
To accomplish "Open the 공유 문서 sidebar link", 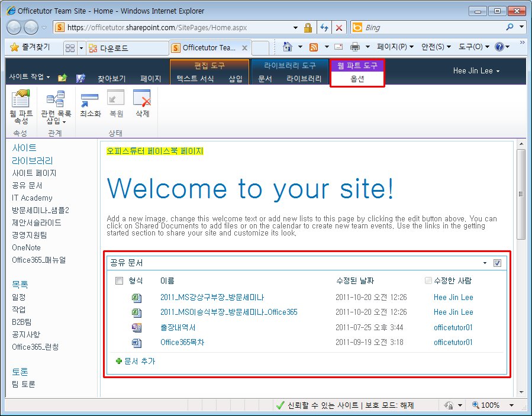I will (x=27, y=186).
